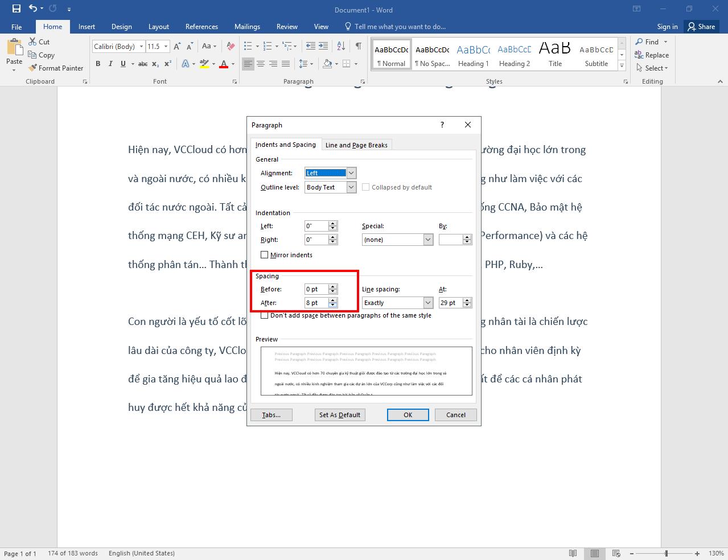The width and height of the screenshot is (728, 560).
Task: Open the font color picker (red A)
Action: tap(224, 64)
